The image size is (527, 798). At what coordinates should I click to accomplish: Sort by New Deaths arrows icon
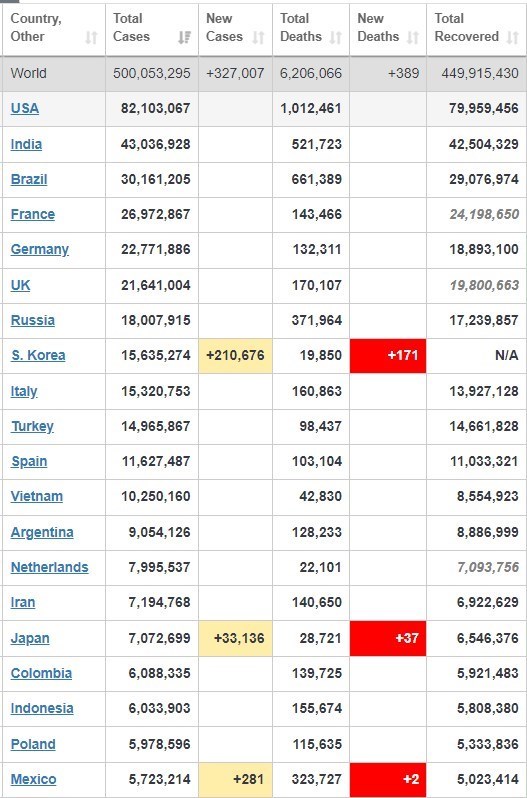[413, 38]
